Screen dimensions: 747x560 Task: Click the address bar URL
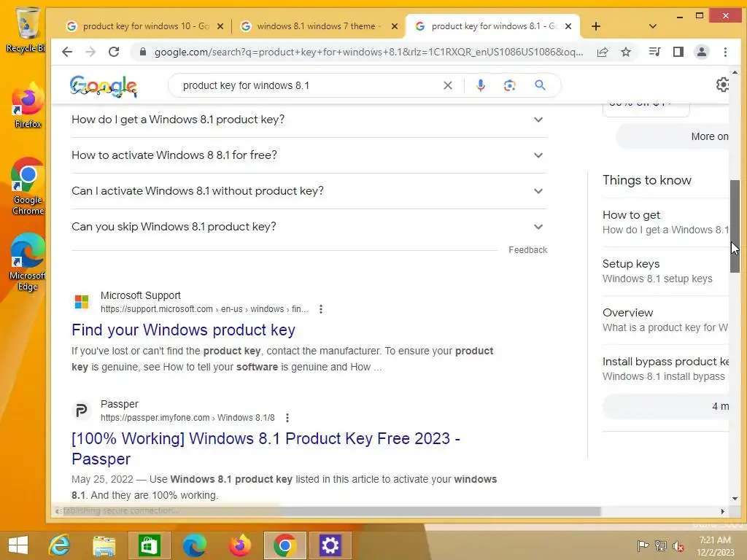(368, 52)
